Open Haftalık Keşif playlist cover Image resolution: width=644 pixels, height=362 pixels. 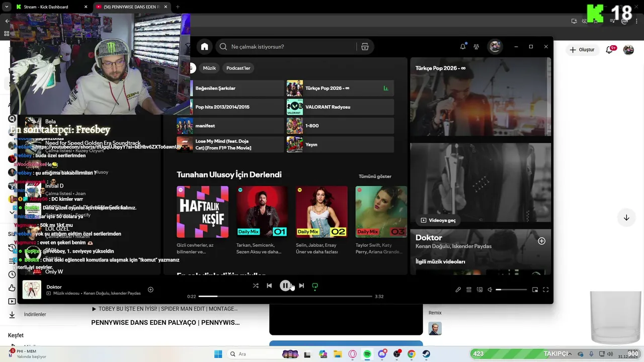(x=202, y=212)
